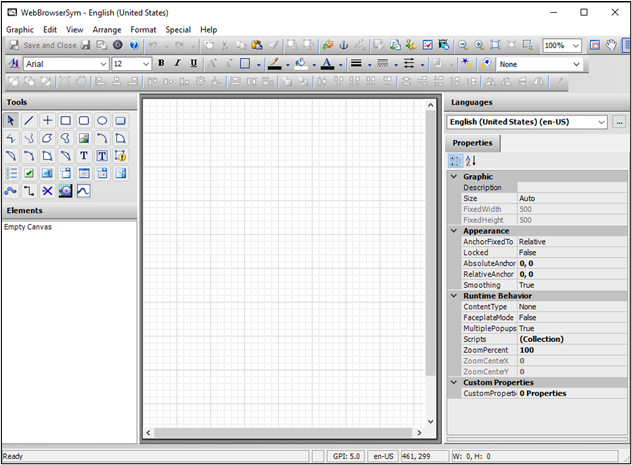632x465 pixels.
Task: Toggle categorized view in Properties
Action: (455, 161)
